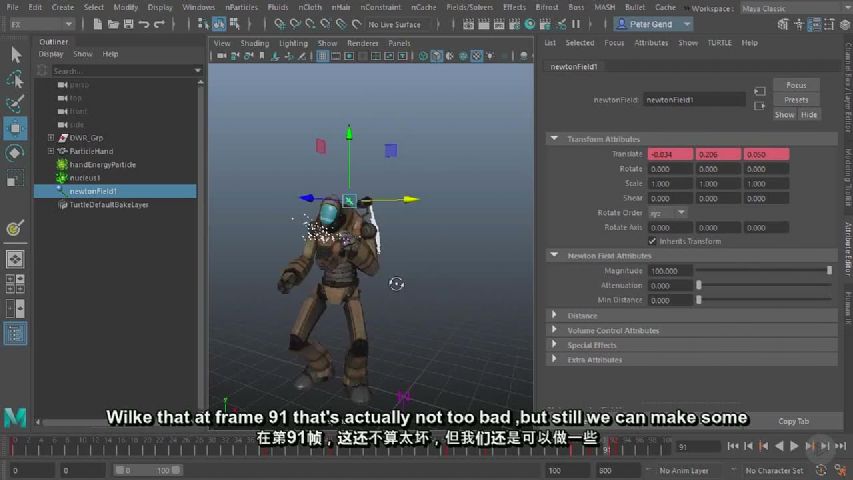Click the Copy Tab button
This screenshot has height=480, width=853.
pyautogui.click(x=793, y=421)
